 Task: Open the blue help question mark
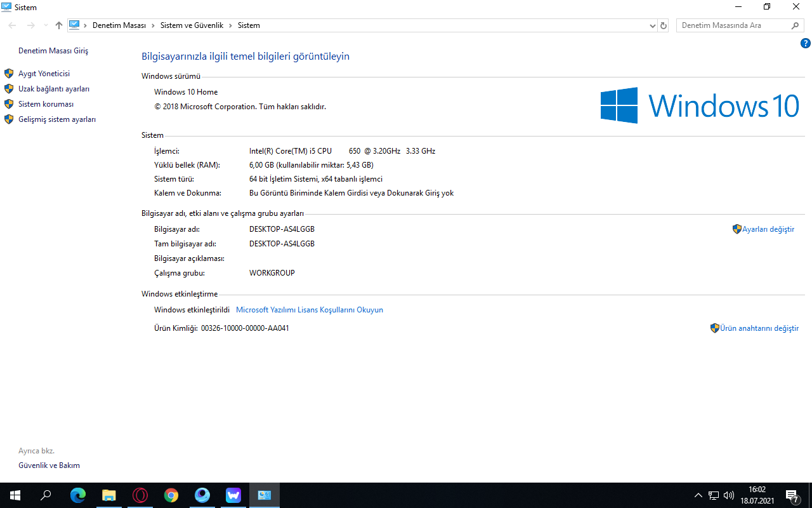pyautogui.click(x=806, y=44)
